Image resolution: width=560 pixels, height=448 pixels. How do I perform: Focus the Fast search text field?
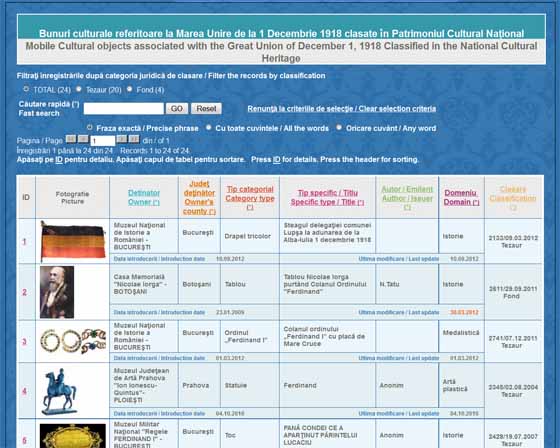(x=124, y=109)
